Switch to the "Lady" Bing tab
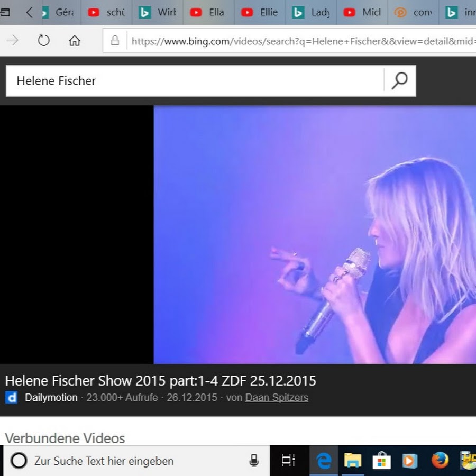476x476 pixels. 312,12
